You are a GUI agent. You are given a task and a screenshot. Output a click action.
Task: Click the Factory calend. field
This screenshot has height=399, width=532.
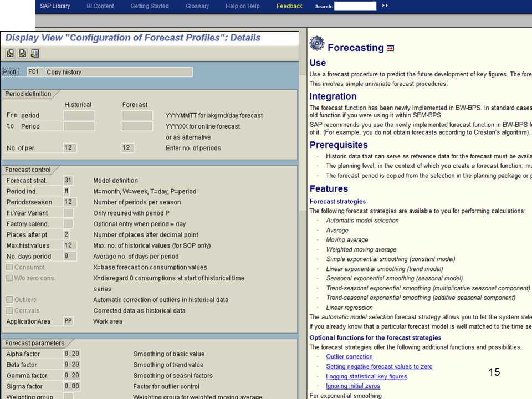68,224
